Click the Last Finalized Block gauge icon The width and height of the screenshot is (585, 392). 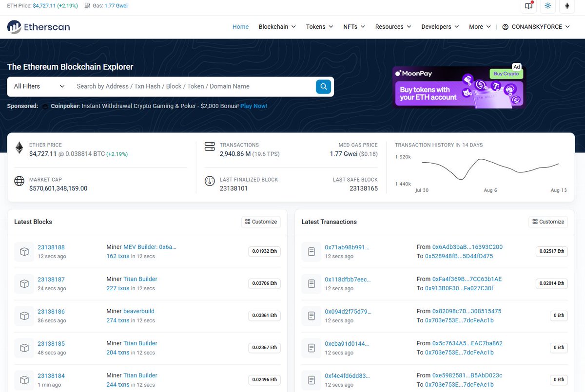pos(210,181)
